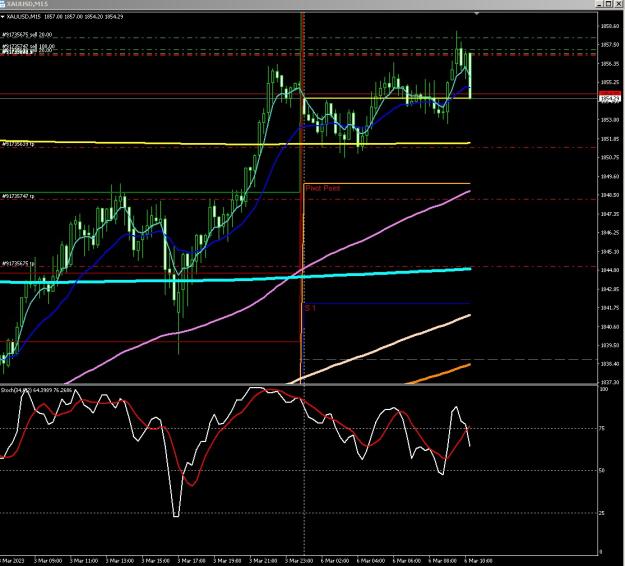Click the 1841.75 price scale value

(x=610, y=308)
